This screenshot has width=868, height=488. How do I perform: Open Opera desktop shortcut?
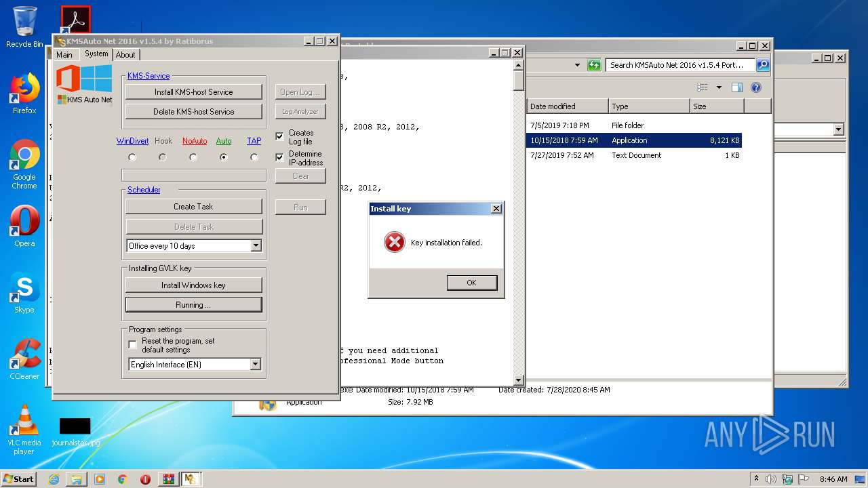click(x=24, y=226)
